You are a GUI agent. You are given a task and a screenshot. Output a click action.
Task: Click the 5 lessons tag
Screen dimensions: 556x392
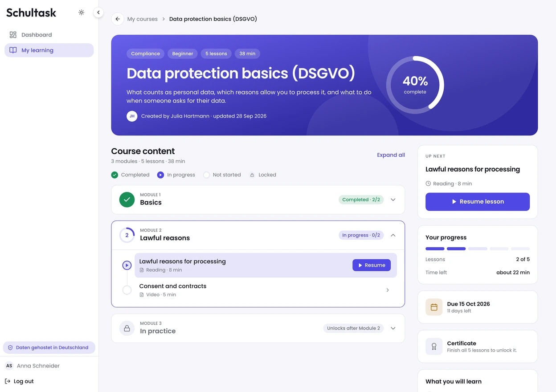216,53
